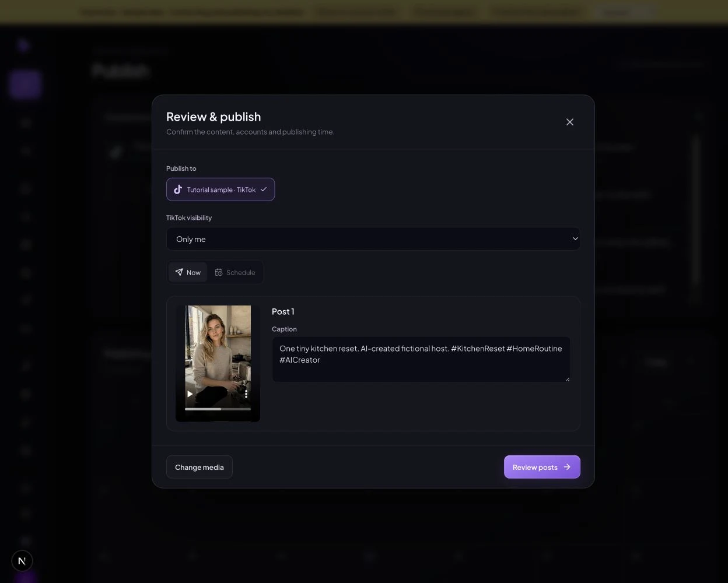The height and width of the screenshot is (583, 728).
Task: Click the "Caption" label text
Action: pos(284,329)
